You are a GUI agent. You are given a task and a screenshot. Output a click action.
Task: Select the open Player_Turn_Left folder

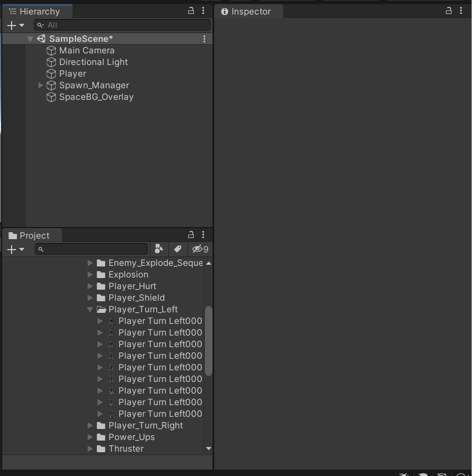[143, 309]
